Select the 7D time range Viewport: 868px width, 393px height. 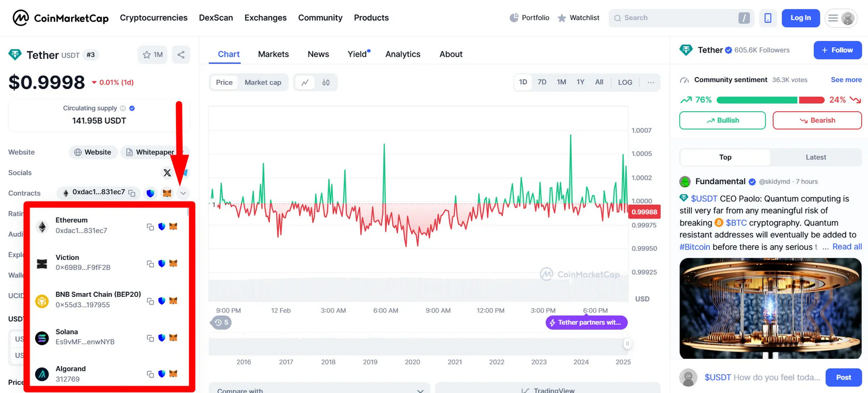point(541,82)
